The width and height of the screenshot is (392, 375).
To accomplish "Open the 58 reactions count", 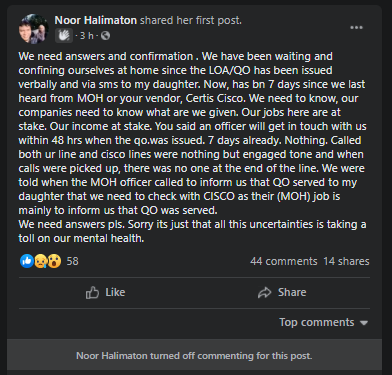I will [x=72, y=261].
